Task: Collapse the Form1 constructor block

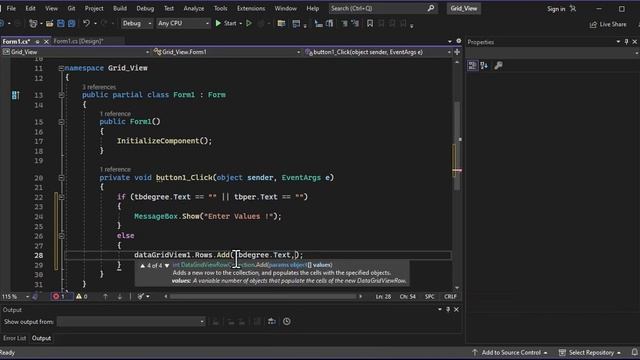Action: pos(61,122)
